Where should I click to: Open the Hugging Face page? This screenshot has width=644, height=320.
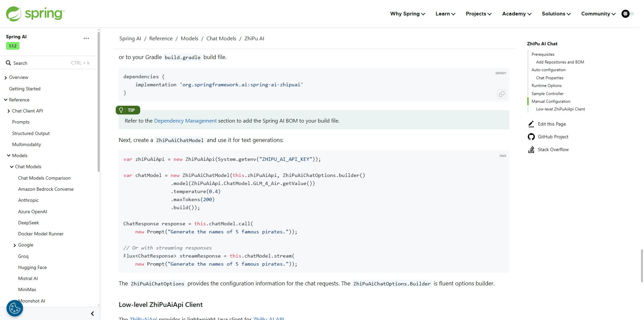pyautogui.click(x=33, y=267)
